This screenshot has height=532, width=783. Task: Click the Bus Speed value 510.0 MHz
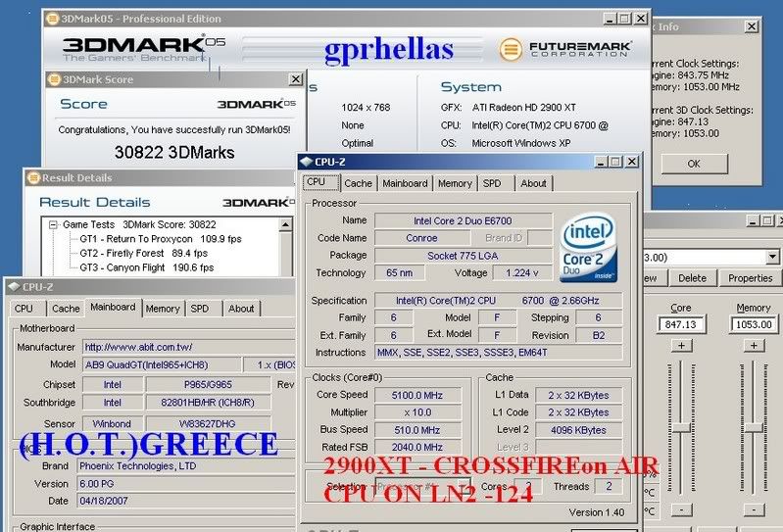[417, 430]
